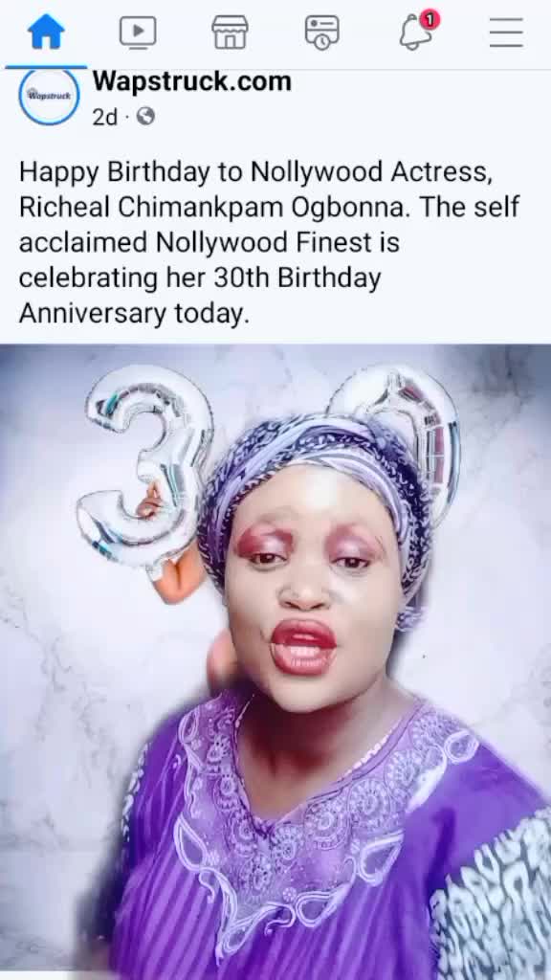Open the post via 2d timestamp

pyautogui.click(x=105, y=117)
